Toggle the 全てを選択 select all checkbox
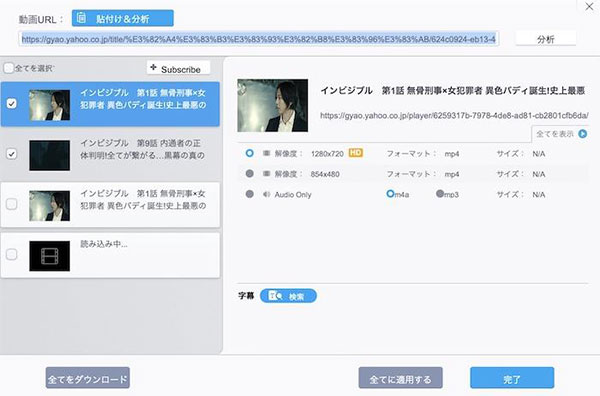This screenshot has width=600, height=396. pos(9,68)
